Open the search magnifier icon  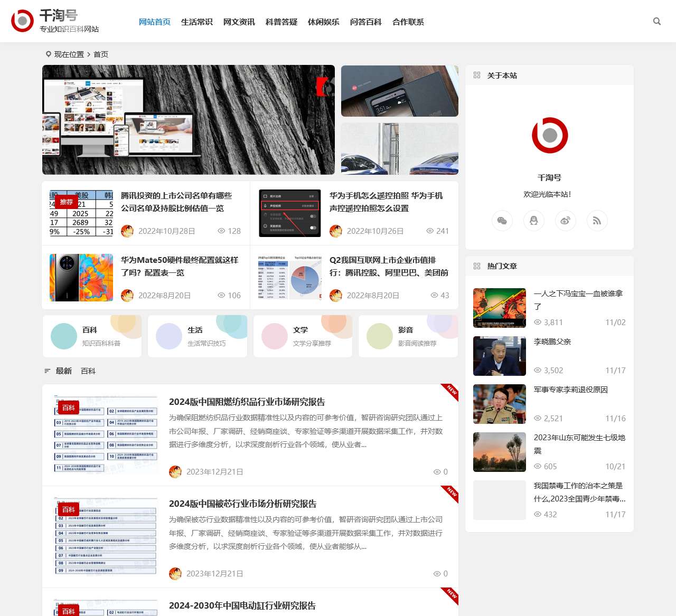656,21
